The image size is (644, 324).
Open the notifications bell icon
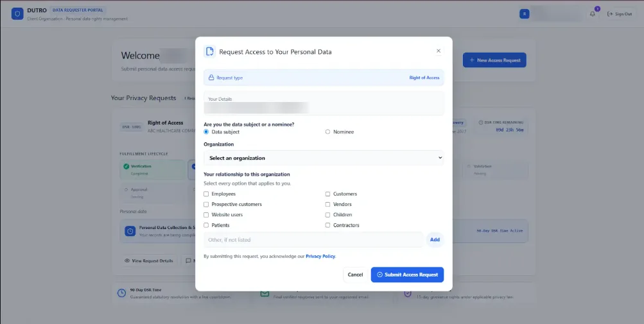click(592, 14)
